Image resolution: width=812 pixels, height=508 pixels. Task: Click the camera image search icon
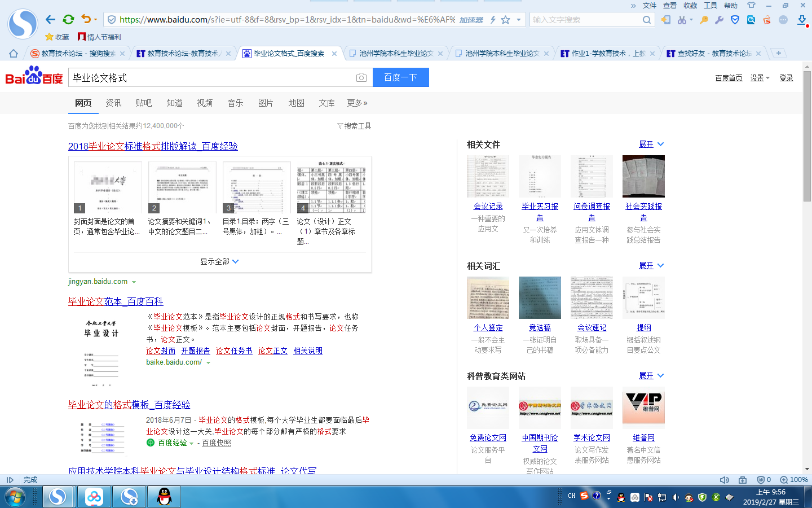(x=361, y=77)
